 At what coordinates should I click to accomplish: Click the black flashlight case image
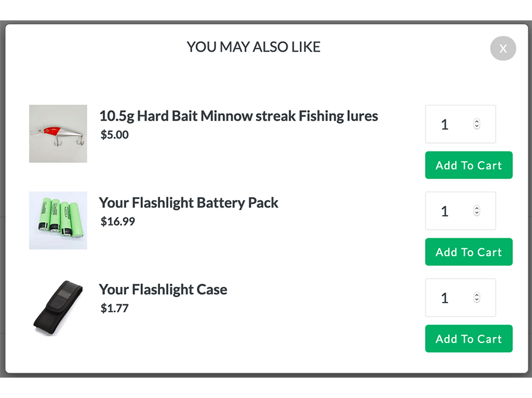coord(58,307)
